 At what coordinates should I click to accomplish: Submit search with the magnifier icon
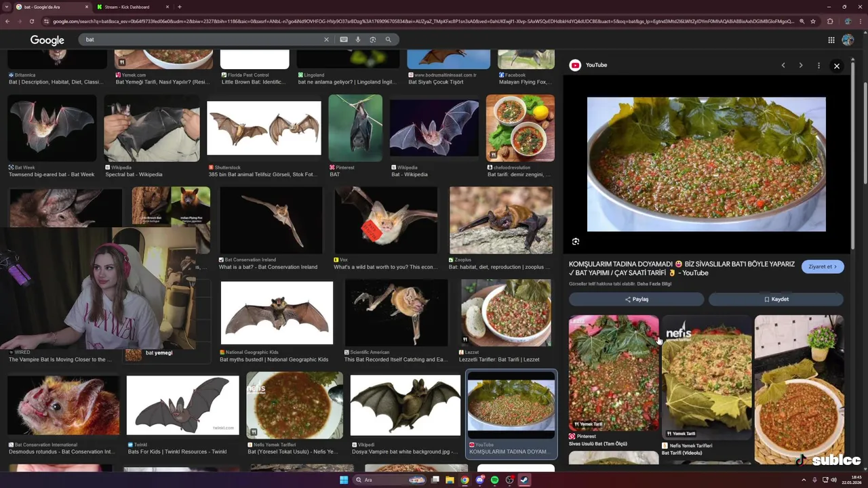[x=388, y=39]
